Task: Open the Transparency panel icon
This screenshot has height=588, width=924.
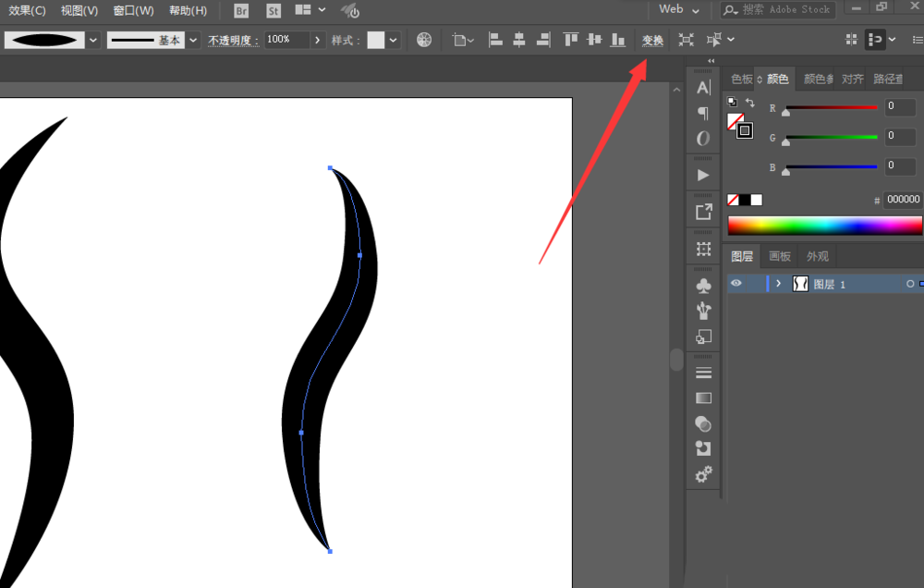Action: 703,423
